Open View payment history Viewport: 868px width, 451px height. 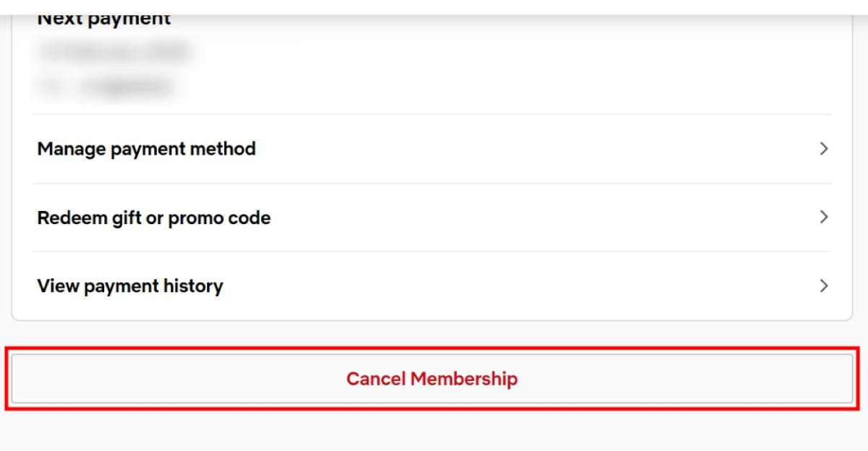pyautogui.click(x=130, y=285)
